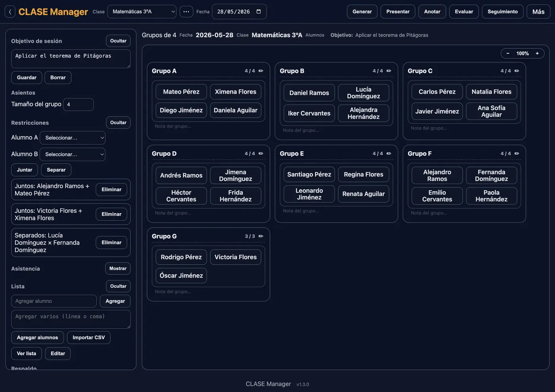Click the Editar list button
This screenshot has height=392, width=555.
click(x=58, y=354)
